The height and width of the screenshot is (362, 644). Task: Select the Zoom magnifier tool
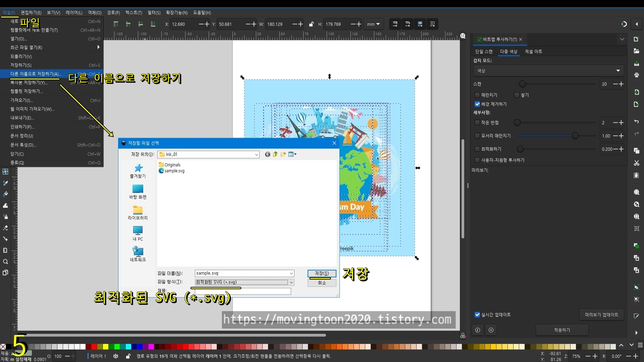point(5,261)
